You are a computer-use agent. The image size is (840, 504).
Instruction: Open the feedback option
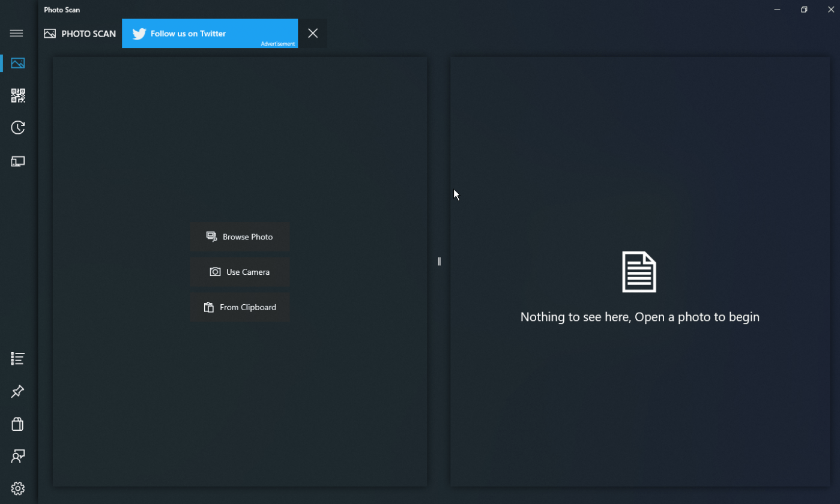click(16, 456)
